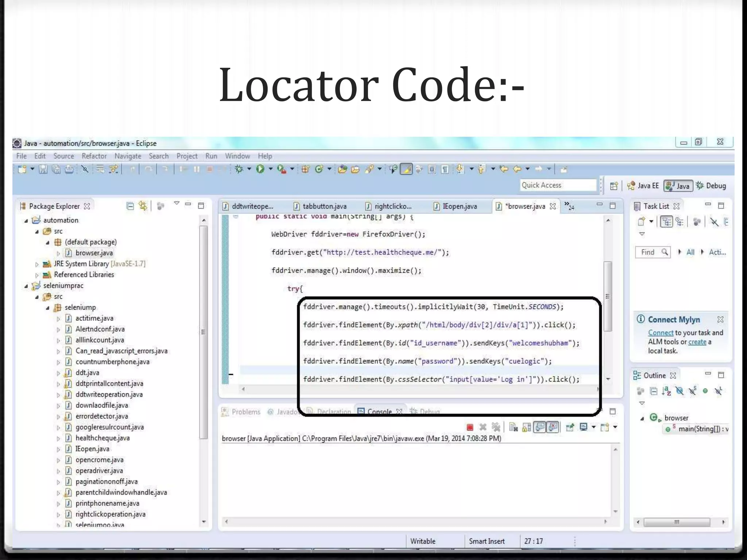747x560 pixels.
Task: Toggle Mark Occurrences highlighter button
Action: coord(406,169)
